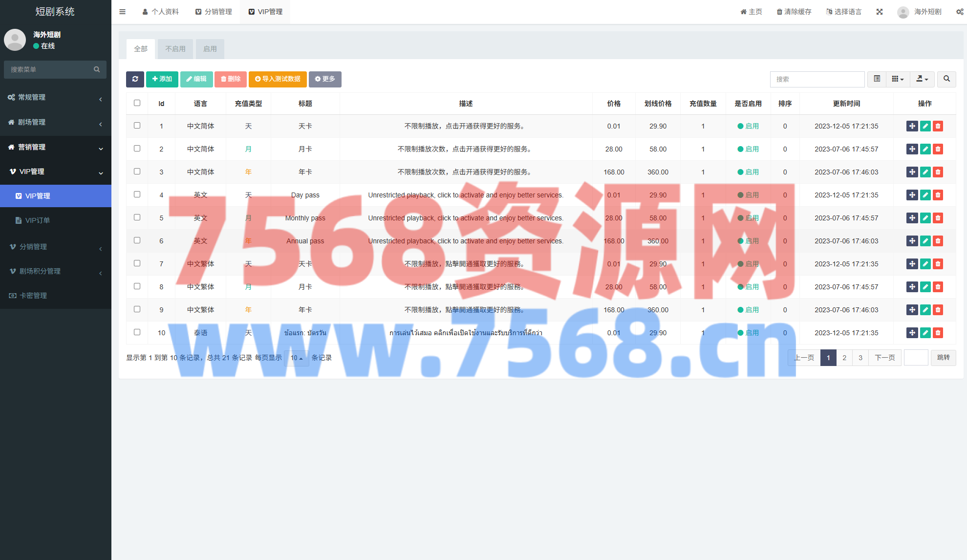
Task: Click the hamburger menu toggle icon
Action: click(x=123, y=12)
